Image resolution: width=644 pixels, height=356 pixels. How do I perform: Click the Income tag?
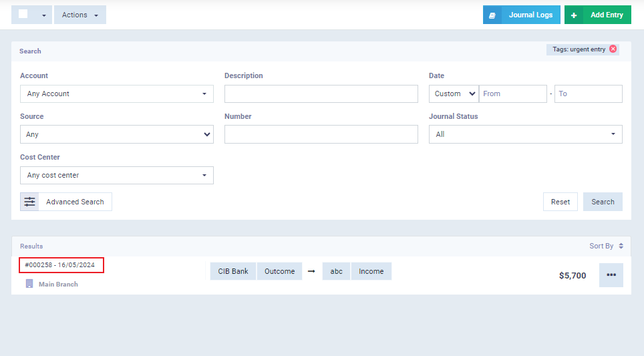click(x=371, y=271)
